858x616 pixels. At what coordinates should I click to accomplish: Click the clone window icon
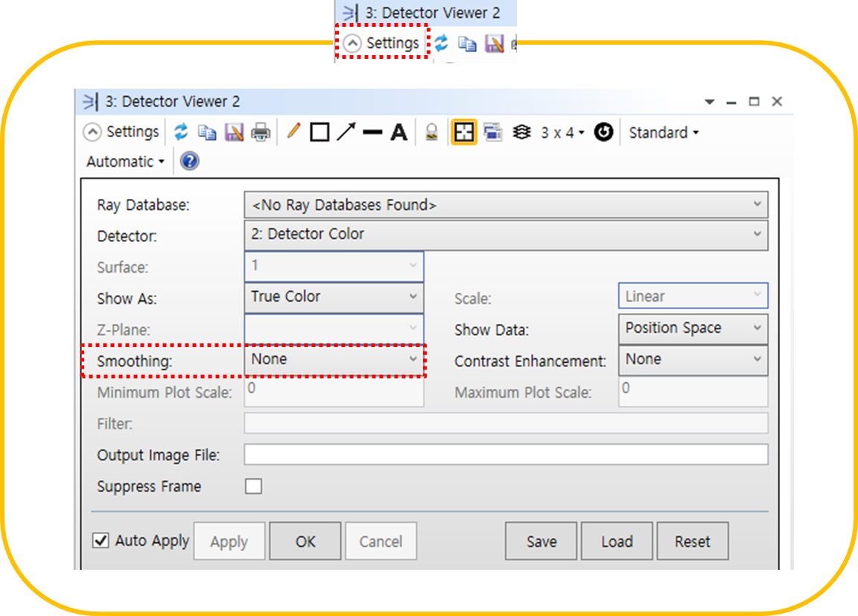[493, 132]
